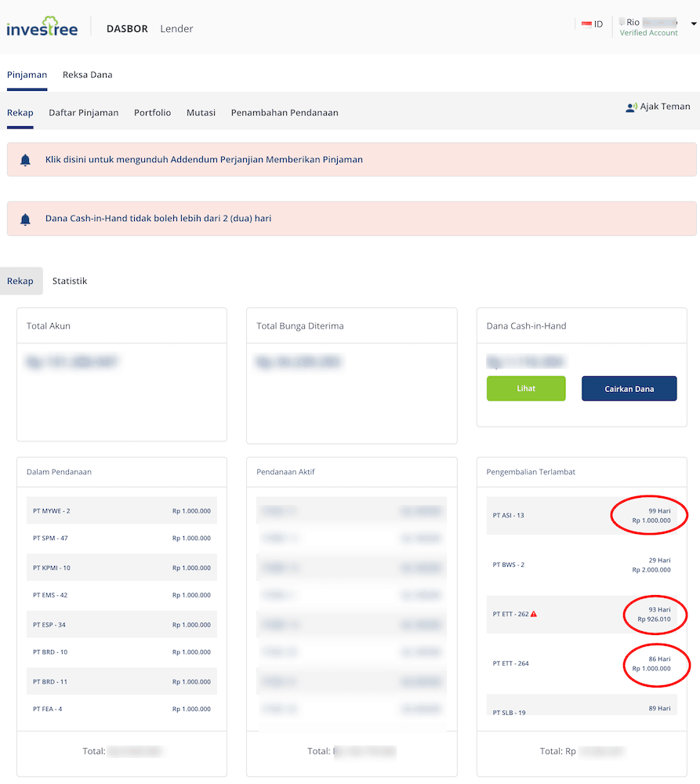
Task: Switch to the Reksa Dana tab
Action: pos(87,75)
